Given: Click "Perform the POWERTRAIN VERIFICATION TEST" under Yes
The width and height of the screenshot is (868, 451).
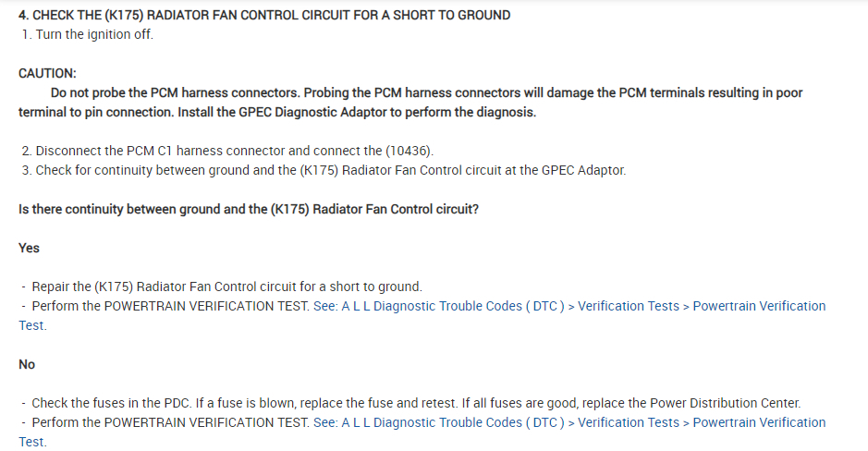Looking at the screenshot, I should point(171,306).
